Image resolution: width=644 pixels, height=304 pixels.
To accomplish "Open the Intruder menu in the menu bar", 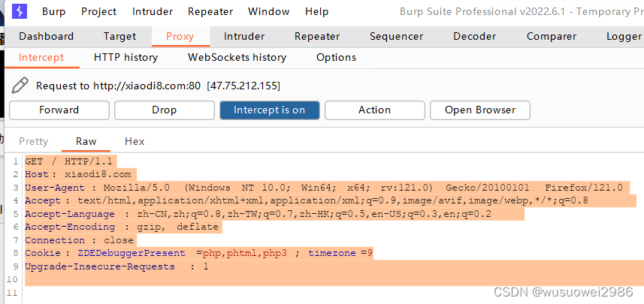I will 153,11.
